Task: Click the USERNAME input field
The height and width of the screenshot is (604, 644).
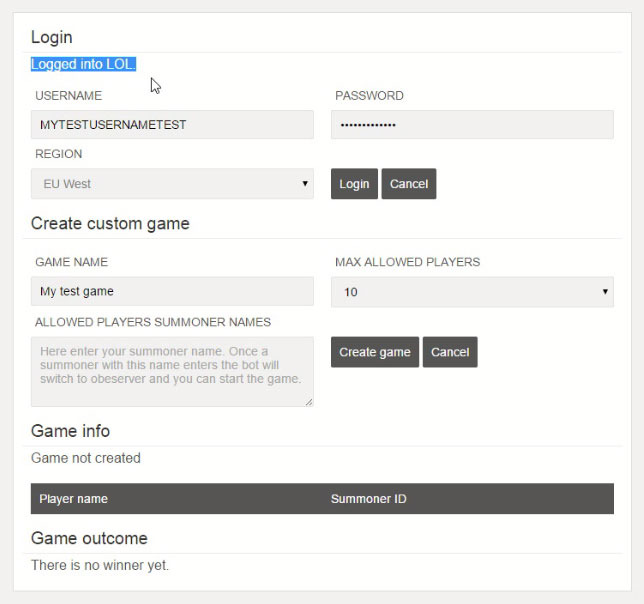Action: [172, 125]
